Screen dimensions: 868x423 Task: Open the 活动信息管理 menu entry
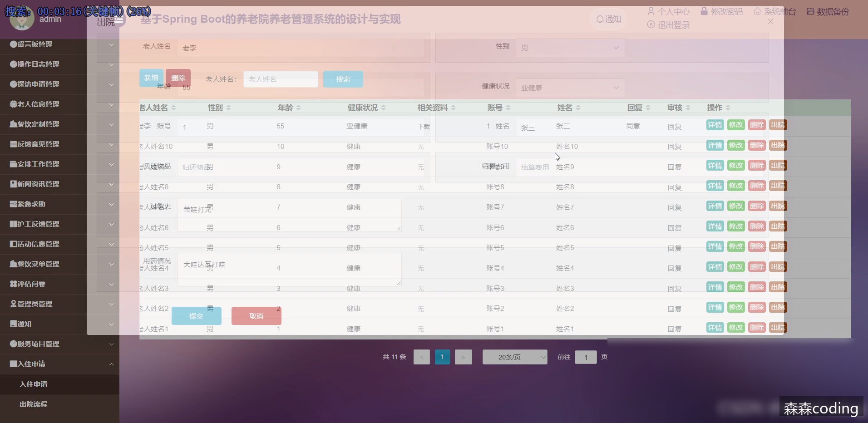tap(59, 244)
